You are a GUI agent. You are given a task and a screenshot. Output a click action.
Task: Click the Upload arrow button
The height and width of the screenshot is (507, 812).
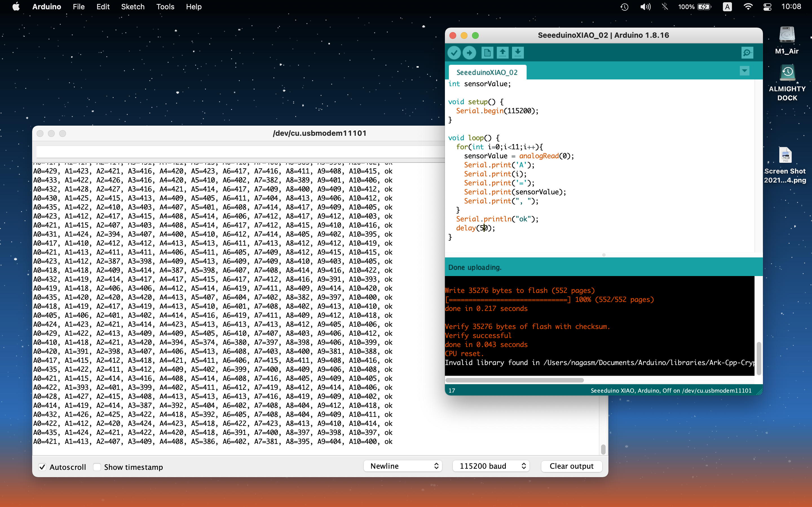point(469,53)
